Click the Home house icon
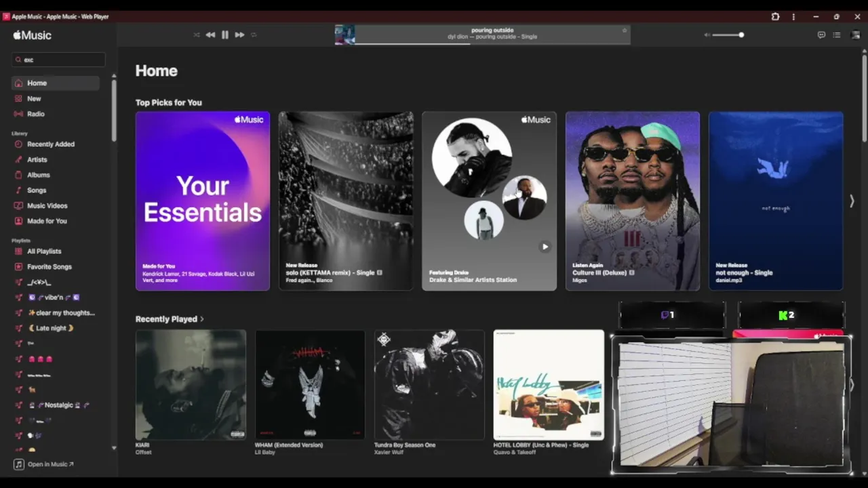This screenshot has height=488, width=868. click(19, 83)
